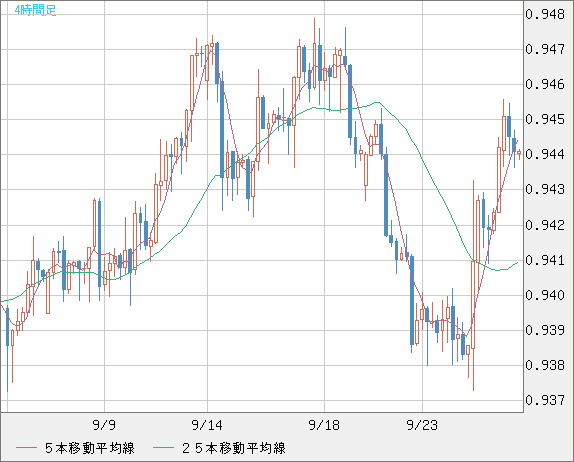This screenshot has width=574, height=462.
Task: Click the 0.939 price axis label
Action: point(545,330)
